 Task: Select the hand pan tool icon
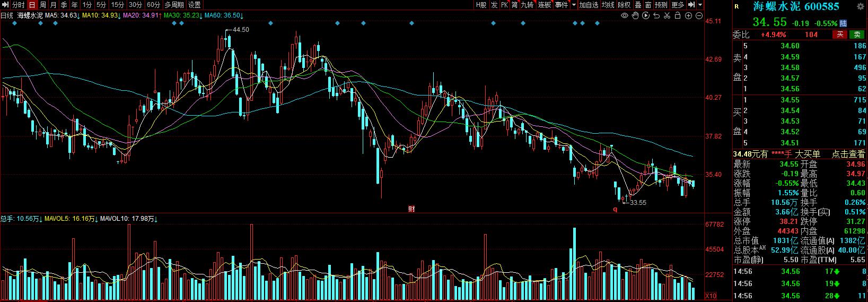635,15
